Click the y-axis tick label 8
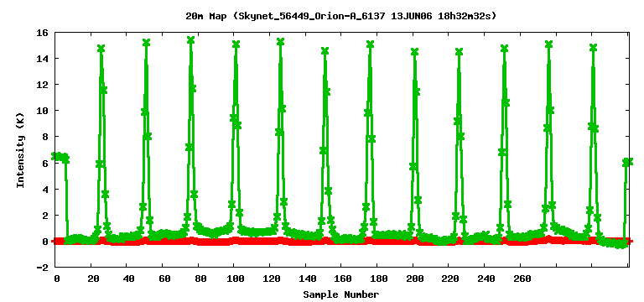The height and width of the screenshot is (302, 644). (44, 137)
